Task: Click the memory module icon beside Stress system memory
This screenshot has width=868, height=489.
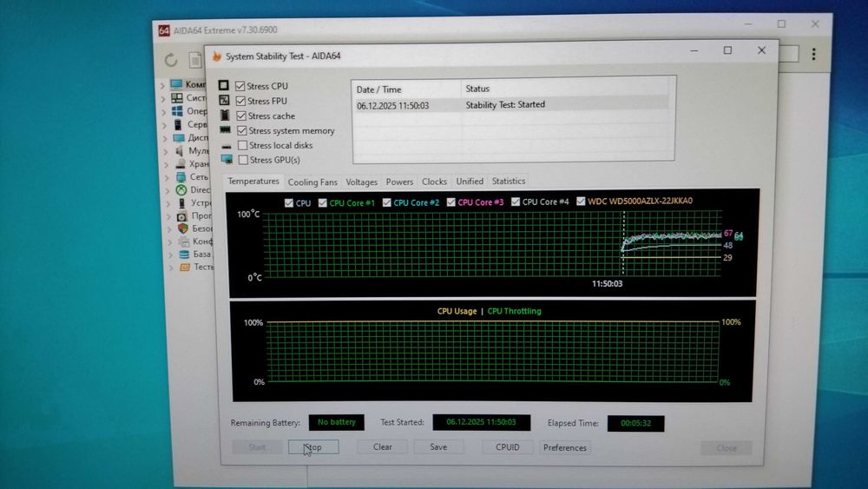Action: [x=225, y=130]
